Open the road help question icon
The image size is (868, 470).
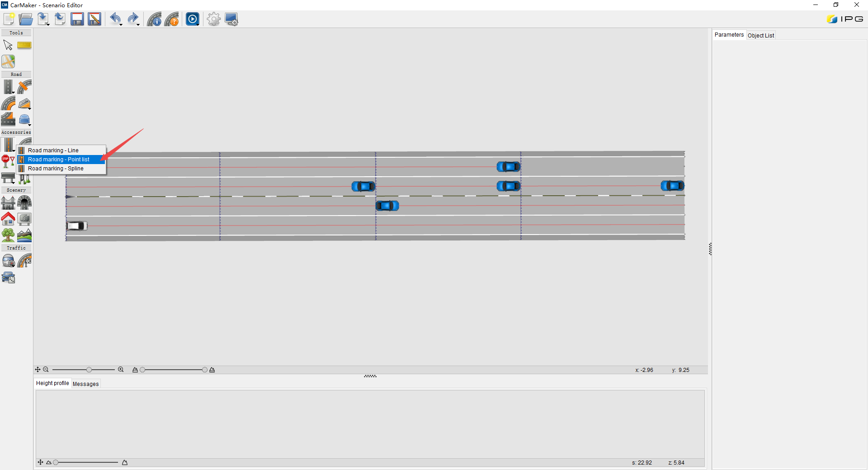[x=172, y=19]
